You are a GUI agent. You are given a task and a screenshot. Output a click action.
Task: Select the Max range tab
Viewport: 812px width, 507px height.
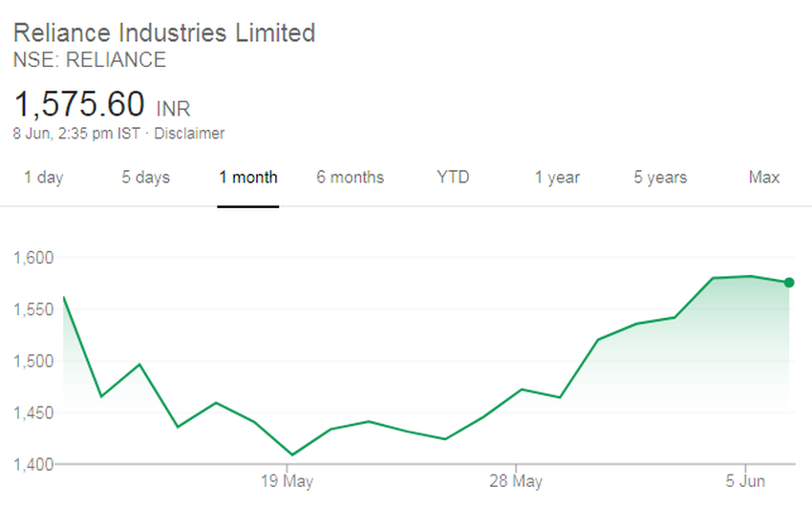point(764,178)
